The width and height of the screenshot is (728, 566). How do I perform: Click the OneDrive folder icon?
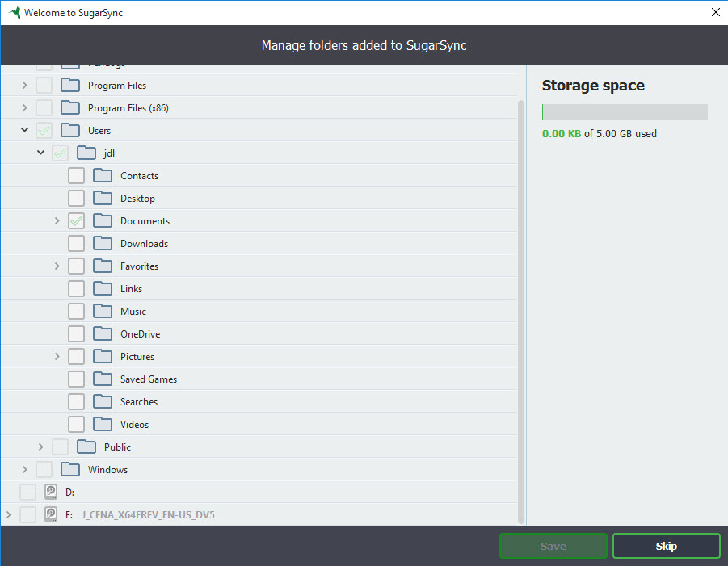tap(103, 334)
